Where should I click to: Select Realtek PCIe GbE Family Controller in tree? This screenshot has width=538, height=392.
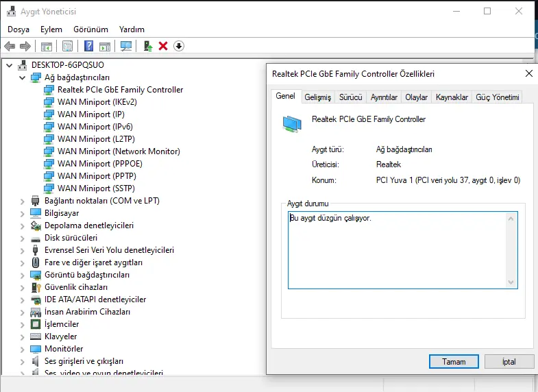pos(120,90)
